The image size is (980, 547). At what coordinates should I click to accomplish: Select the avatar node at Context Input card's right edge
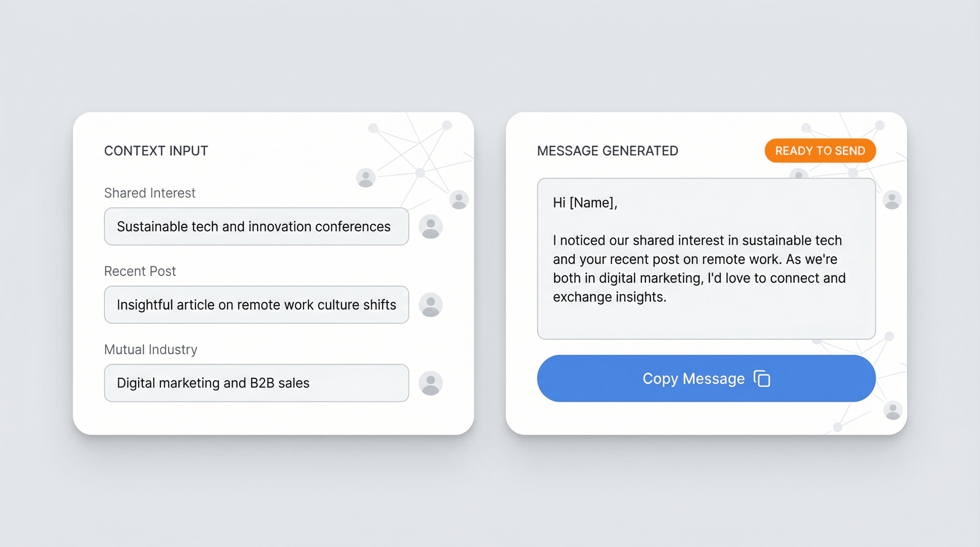[x=459, y=200]
